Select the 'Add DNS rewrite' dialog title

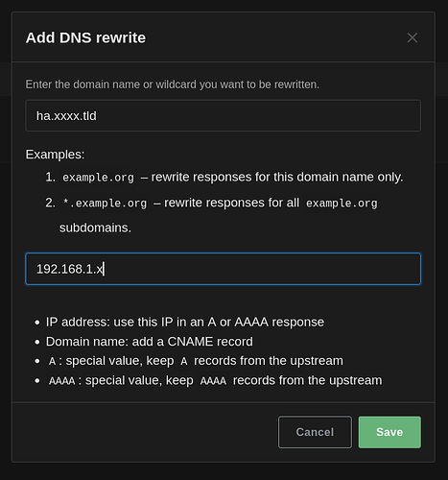click(x=85, y=37)
